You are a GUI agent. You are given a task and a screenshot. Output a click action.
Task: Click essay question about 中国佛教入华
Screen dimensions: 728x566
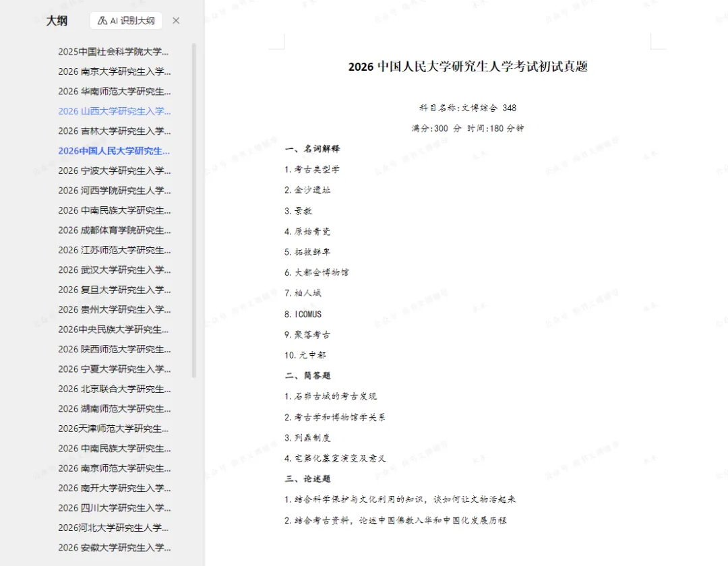396,521
